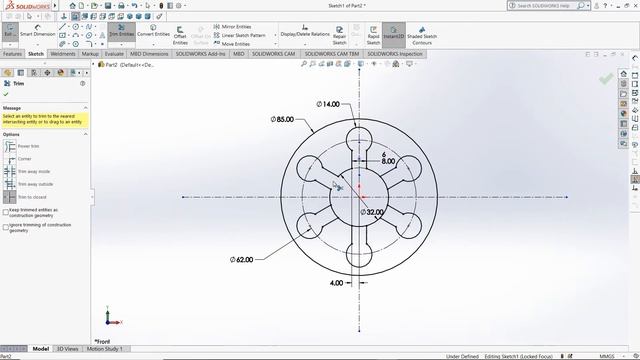Viewport: 640px width, 360px height.
Task: Open the DisplayManager tab icon
Action: point(60,73)
